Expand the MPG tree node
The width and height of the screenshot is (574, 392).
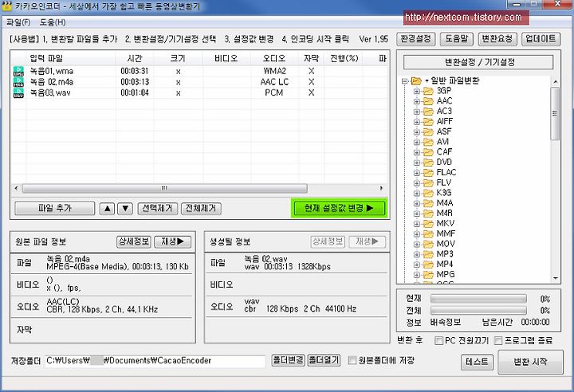[417, 275]
